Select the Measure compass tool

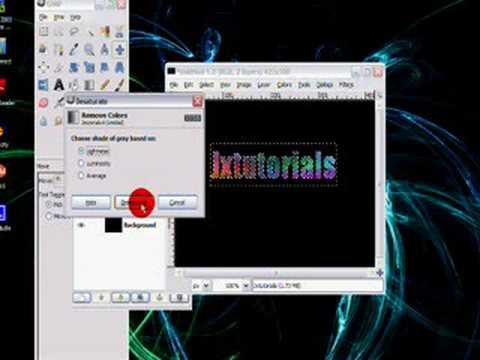tap(105, 50)
